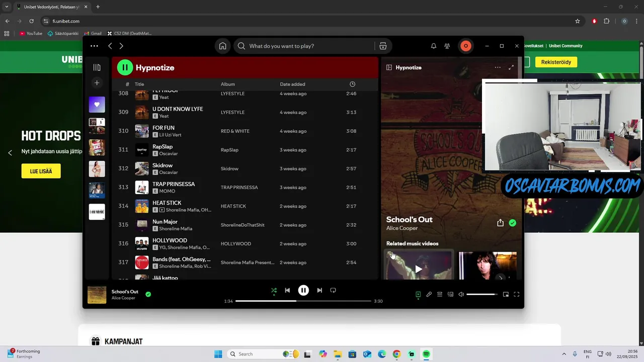Select the TRAP PRINSESSA track
Image resolution: width=644 pixels, height=362 pixels.
(x=245, y=187)
